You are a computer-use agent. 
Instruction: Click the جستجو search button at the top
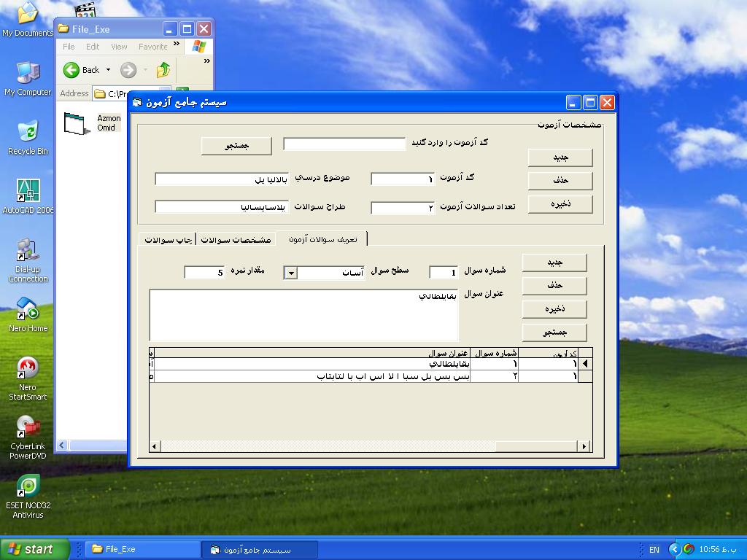pyautogui.click(x=236, y=145)
